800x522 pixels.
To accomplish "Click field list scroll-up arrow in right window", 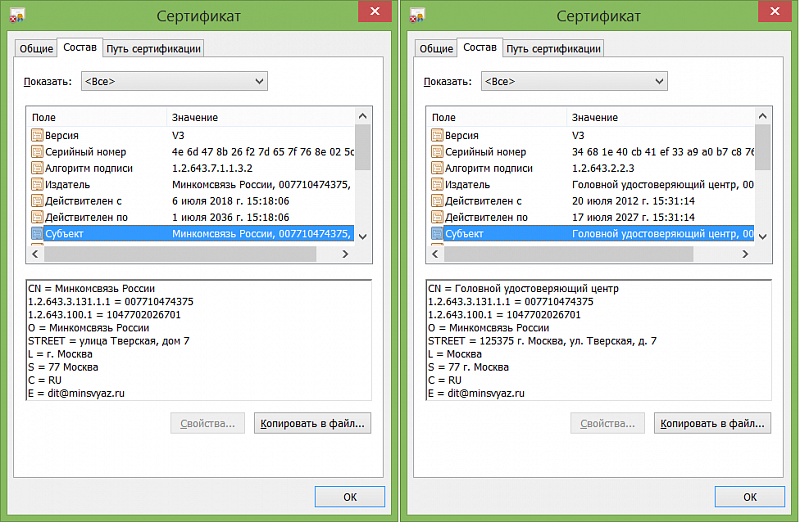I will pos(763,116).
